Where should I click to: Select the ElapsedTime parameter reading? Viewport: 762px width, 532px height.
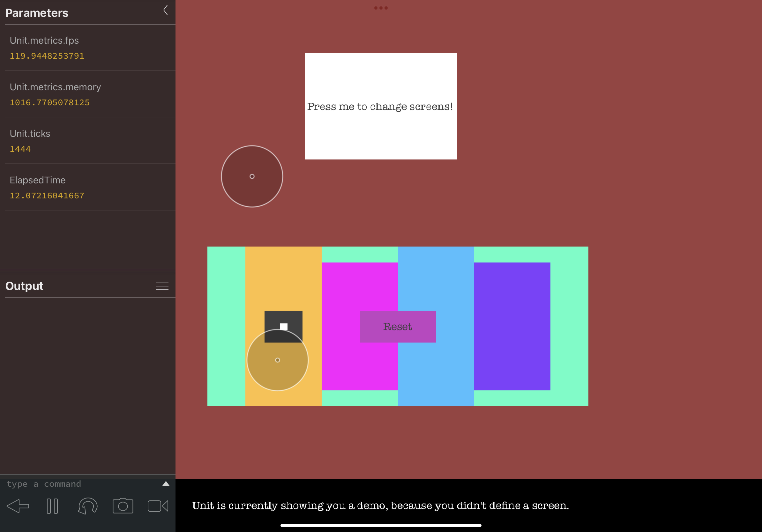pyautogui.click(x=47, y=196)
